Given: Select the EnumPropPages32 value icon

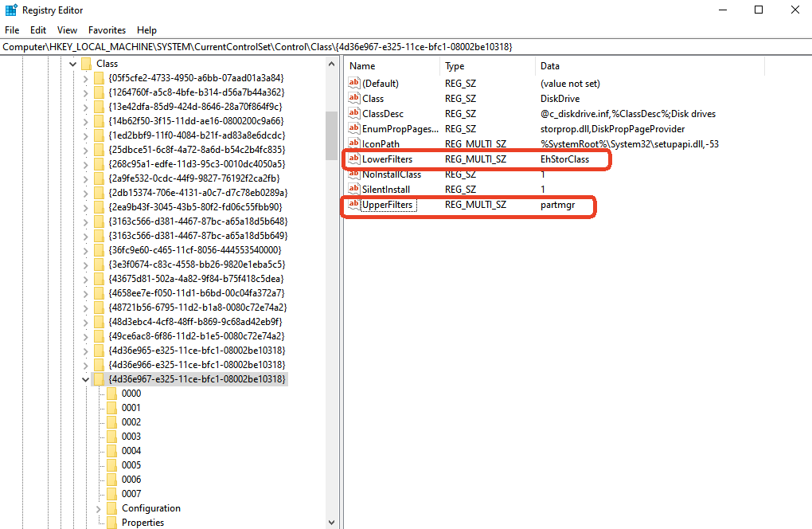Looking at the screenshot, I should point(353,128).
